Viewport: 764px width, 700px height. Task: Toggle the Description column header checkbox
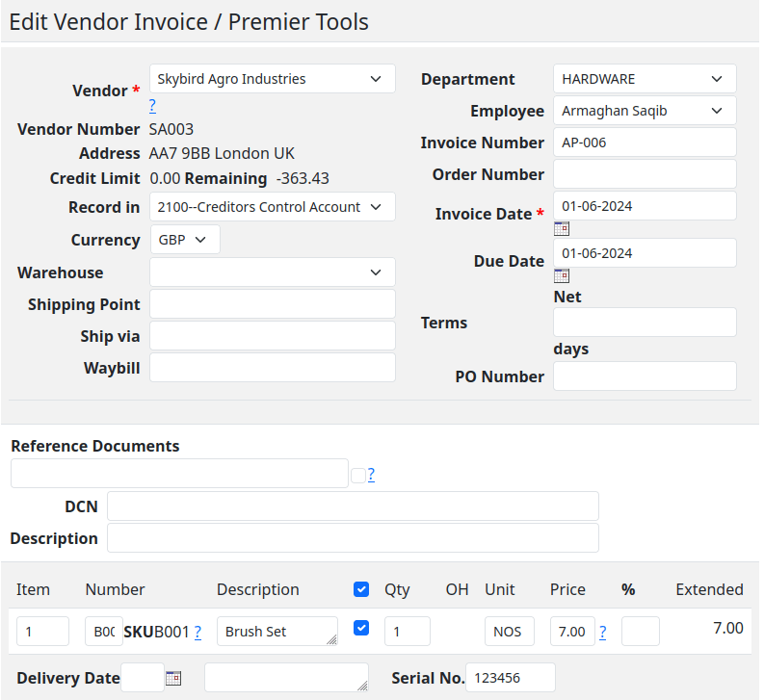[x=361, y=589]
